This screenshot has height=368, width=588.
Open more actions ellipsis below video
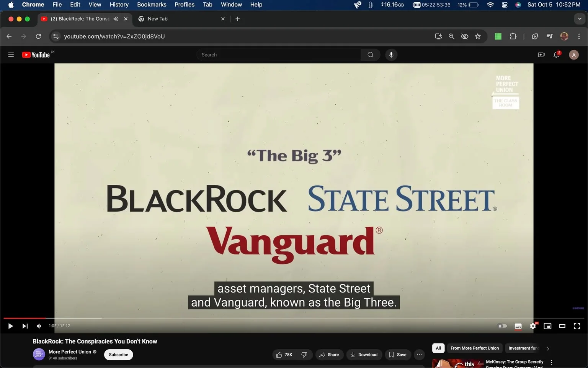pyautogui.click(x=419, y=355)
